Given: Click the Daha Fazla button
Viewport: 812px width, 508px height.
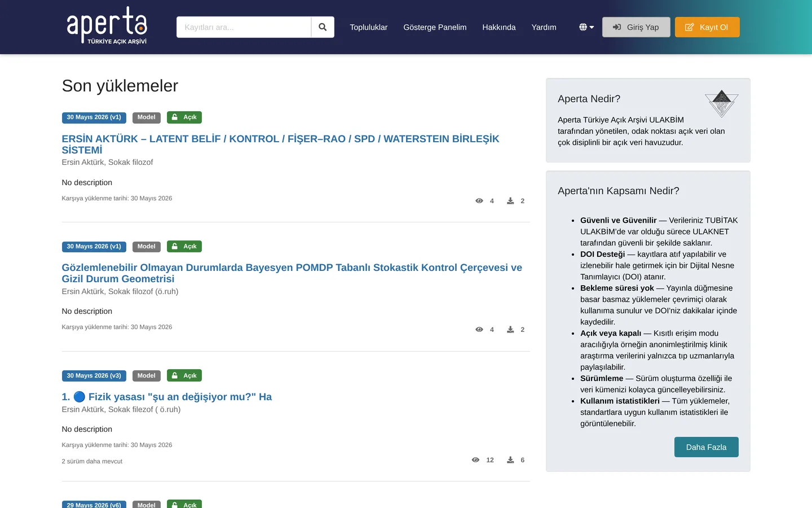Looking at the screenshot, I should click(x=707, y=447).
